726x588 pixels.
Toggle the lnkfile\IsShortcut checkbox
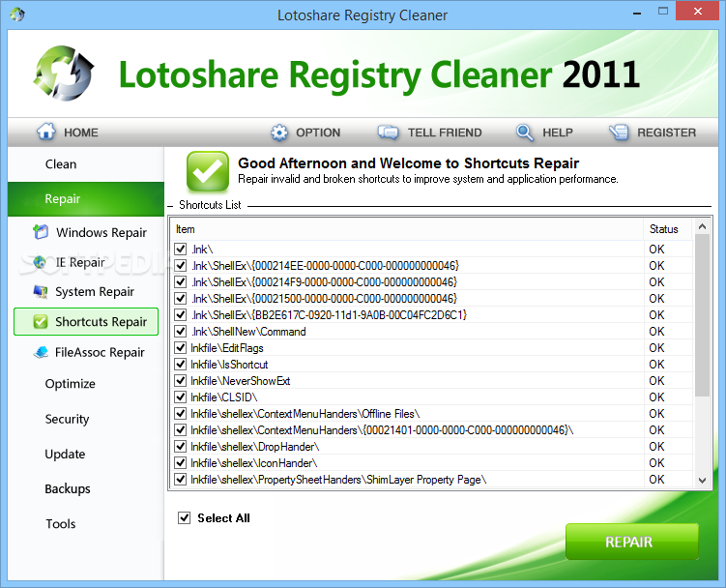[181, 365]
